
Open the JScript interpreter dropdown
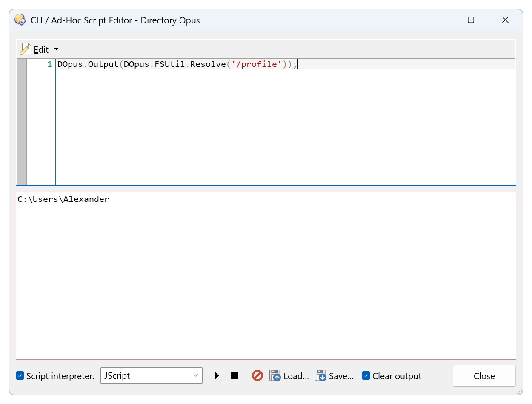coord(152,376)
